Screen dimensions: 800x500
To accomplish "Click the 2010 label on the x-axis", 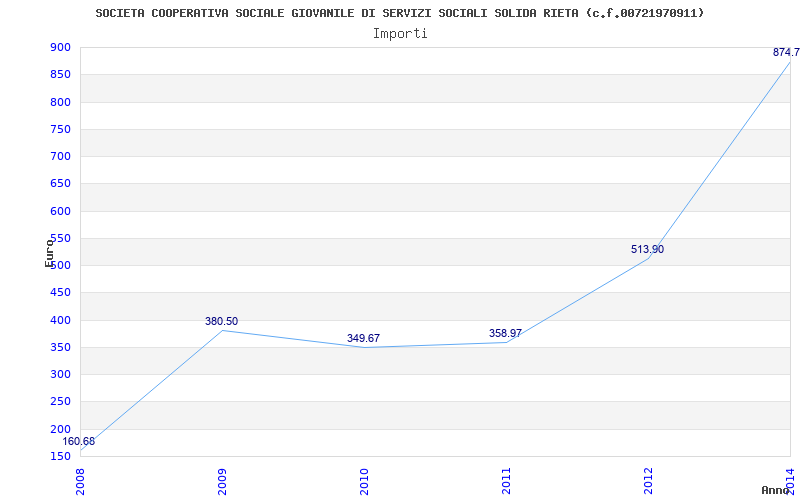I will (364, 480).
